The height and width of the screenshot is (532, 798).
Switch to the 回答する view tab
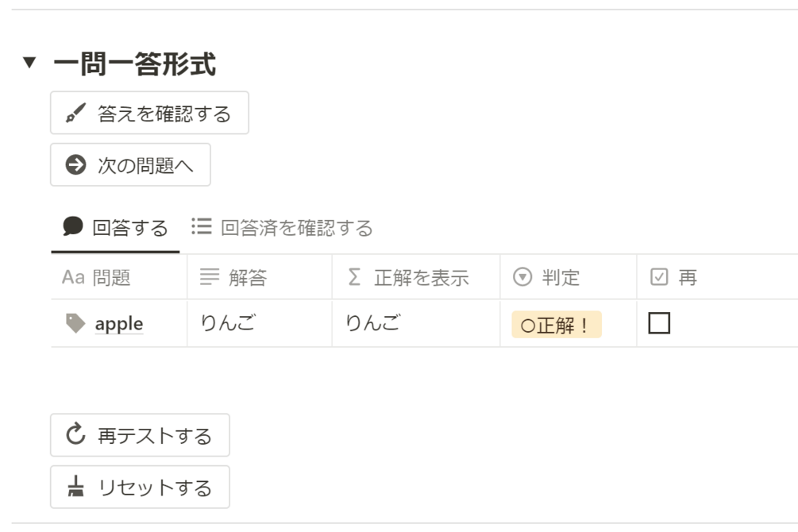click(115, 229)
